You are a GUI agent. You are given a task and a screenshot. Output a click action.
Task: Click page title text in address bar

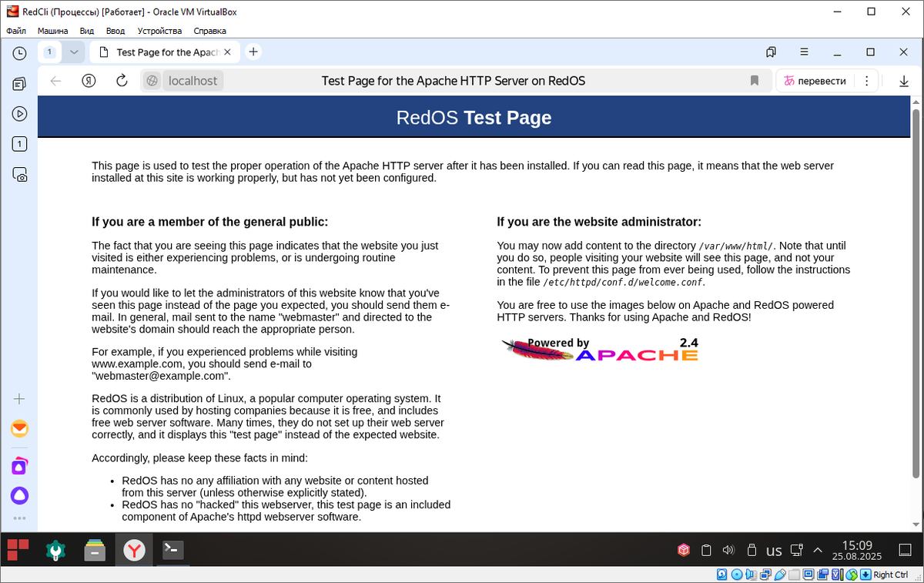pyautogui.click(x=454, y=81)
